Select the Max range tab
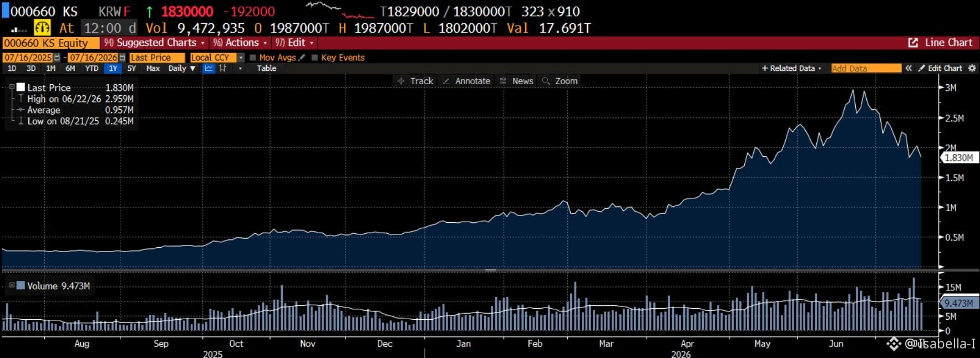The height and width of the screenshot is (358, 980). click(153, 69)
